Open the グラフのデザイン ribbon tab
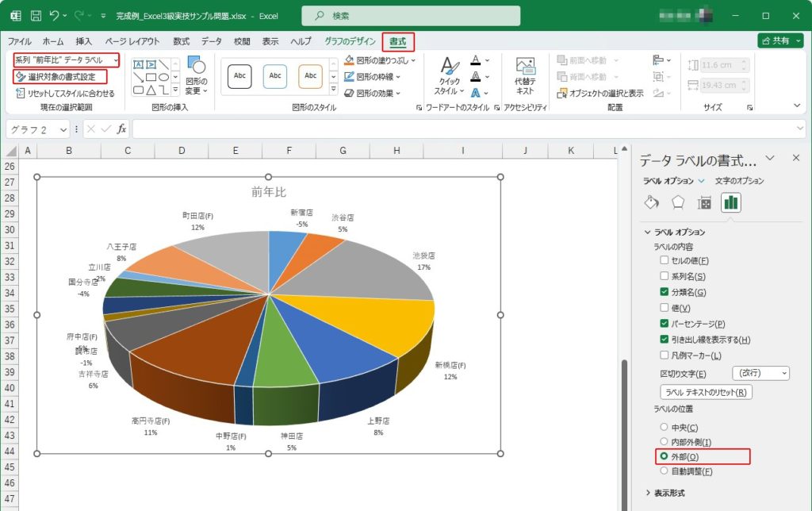 point(350,41)
